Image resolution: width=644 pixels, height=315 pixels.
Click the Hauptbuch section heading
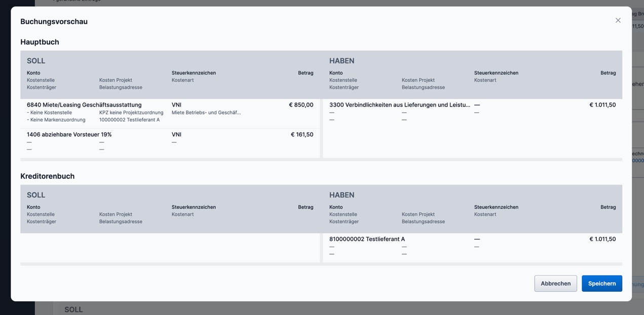coord(40,42)
